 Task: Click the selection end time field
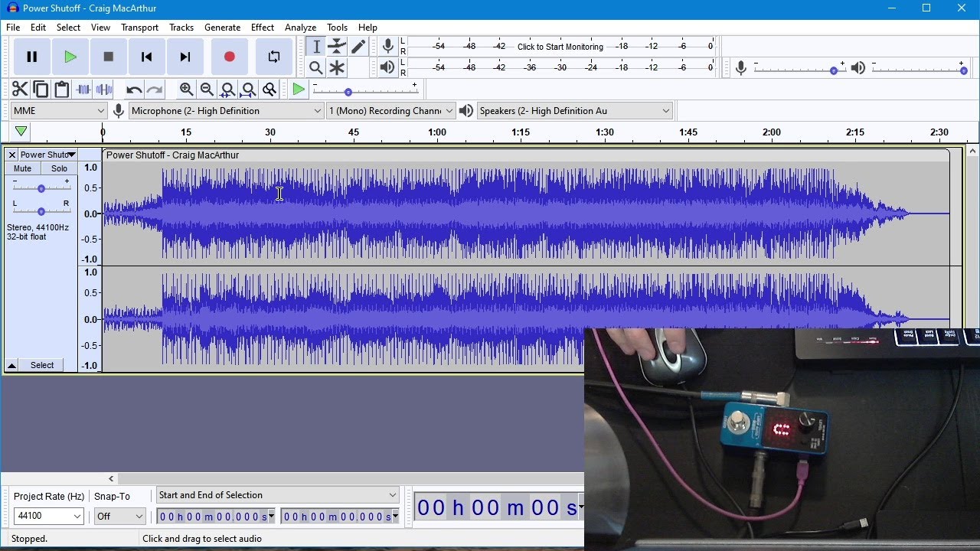(x=340, y=517)
